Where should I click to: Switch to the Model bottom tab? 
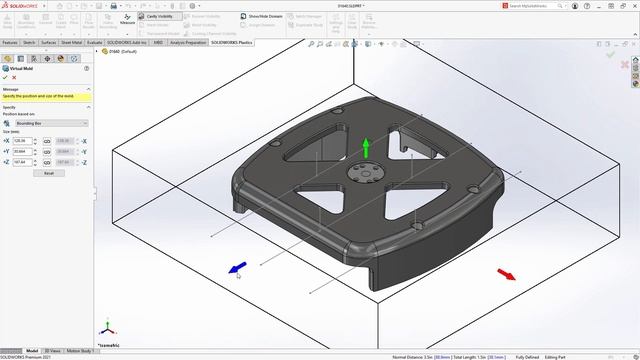pyautogui.click(x=32, y=351)
